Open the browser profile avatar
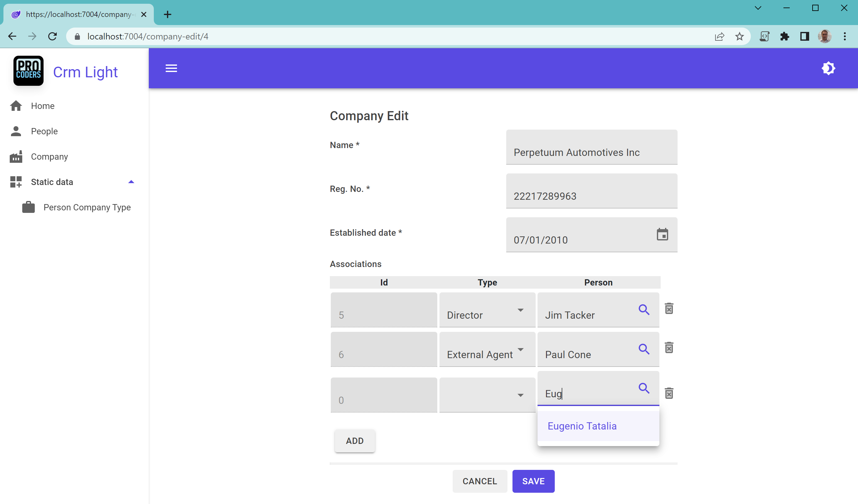The image size is (858, 504). coord(824,36)
